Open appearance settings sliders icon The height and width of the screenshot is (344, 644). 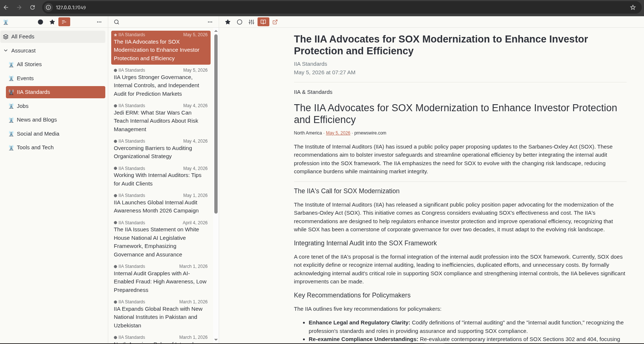[252, 22]
